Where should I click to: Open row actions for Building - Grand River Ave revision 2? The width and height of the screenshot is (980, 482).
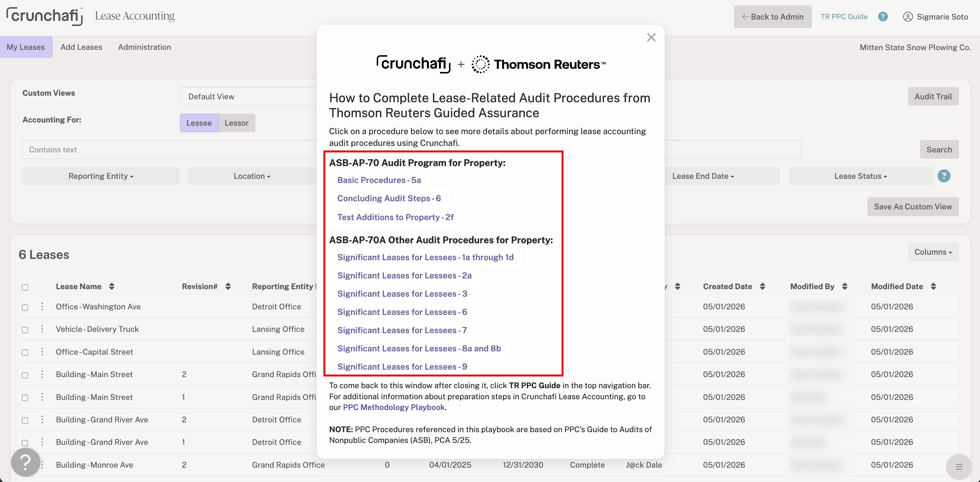pyautogui.click(x=42, y=419)
